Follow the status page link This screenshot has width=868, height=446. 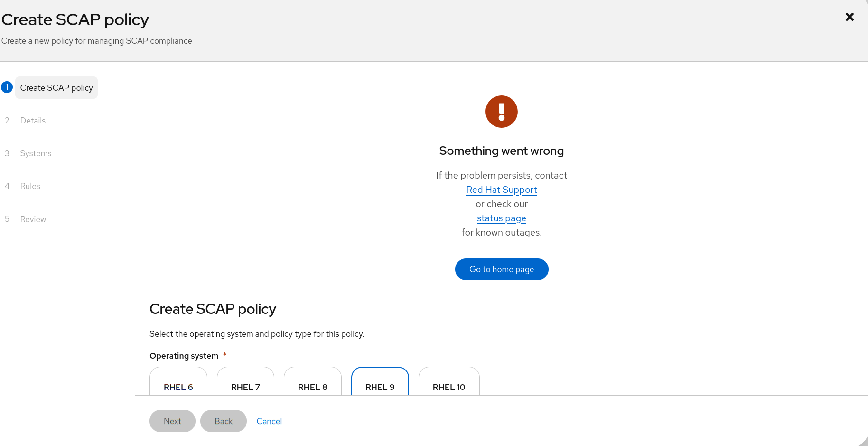click(x=502, y=218)
